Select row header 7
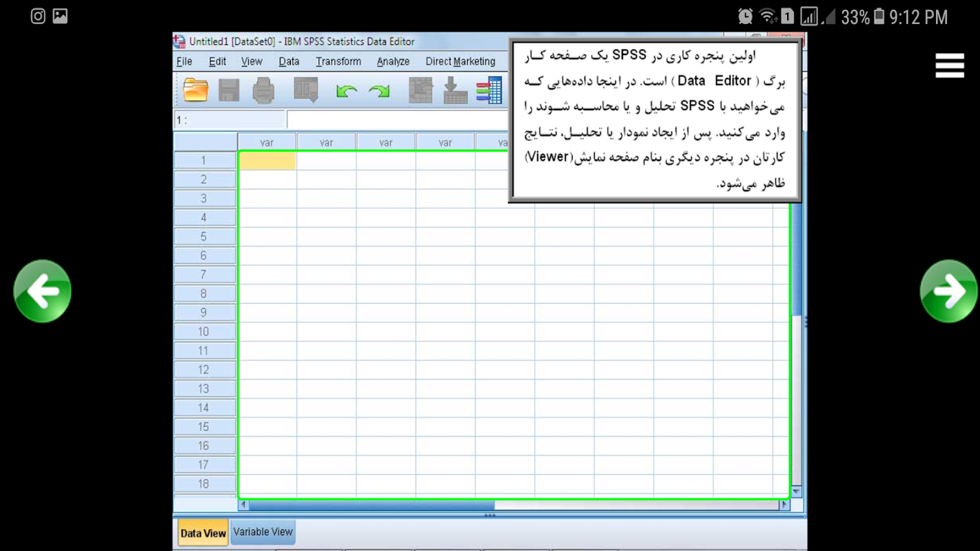This screenshot has height=551, width=980. click(x=205, y=275)
